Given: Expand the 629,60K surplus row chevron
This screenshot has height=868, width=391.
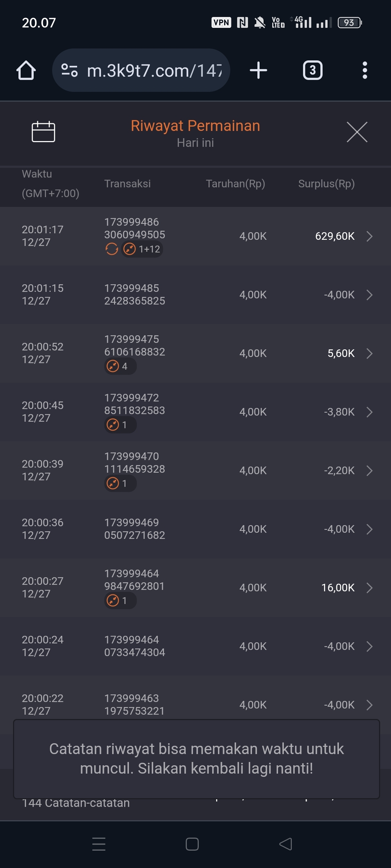Looking at the screenshot, I should pyautogui.click(x=369, y=236).
